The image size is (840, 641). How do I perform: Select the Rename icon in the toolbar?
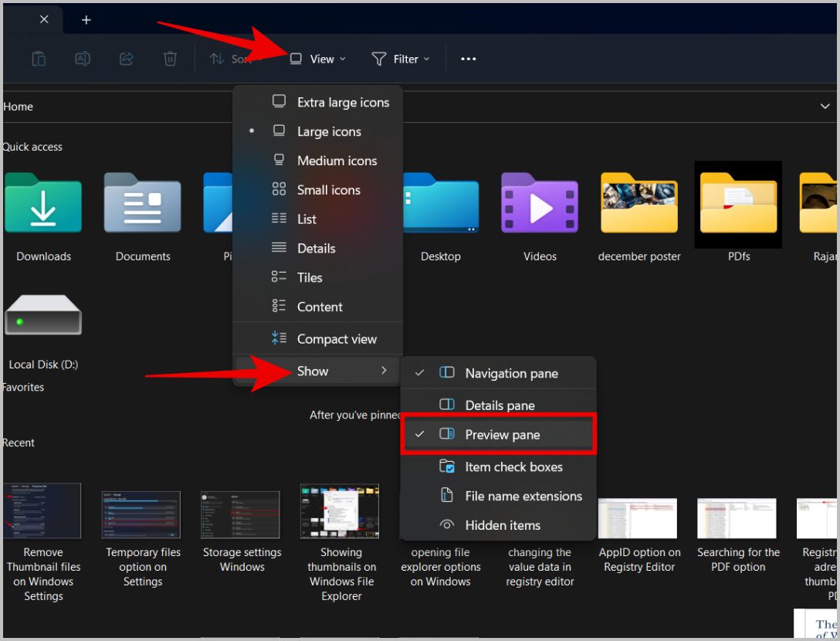[x=83, y=58]
